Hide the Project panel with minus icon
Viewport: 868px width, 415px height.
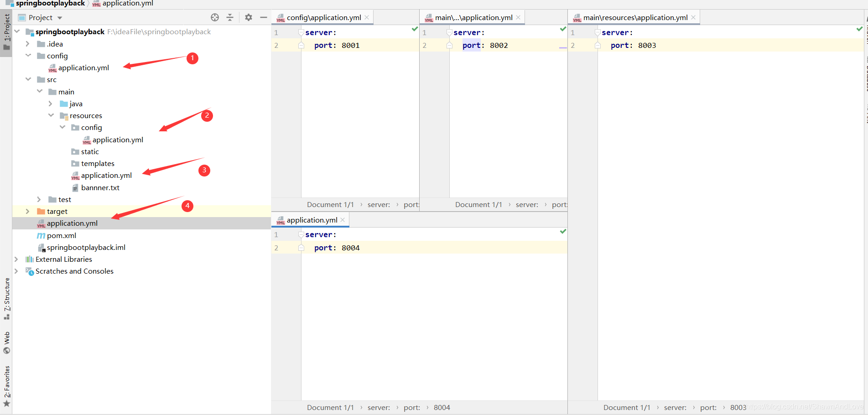pyautogui.click(x=264, y=17)
